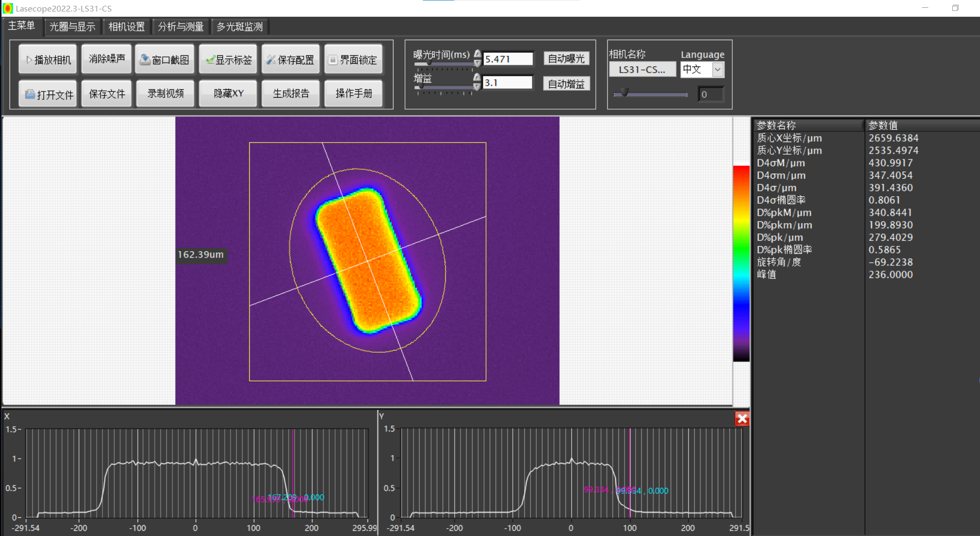
Task: Click the 打开文件 open file button
Action: click(x=48, y=94)
